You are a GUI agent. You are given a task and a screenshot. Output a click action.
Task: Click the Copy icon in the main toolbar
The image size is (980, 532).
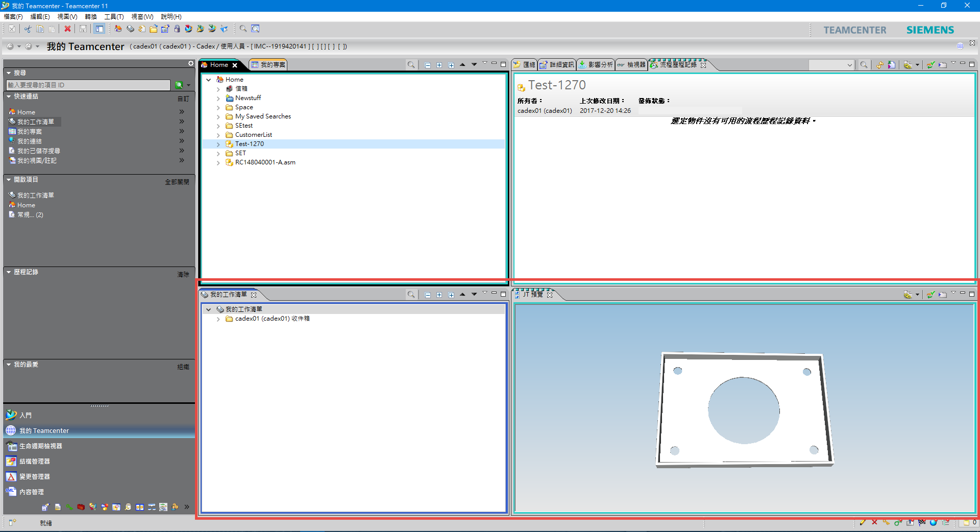tap(40, 29)
